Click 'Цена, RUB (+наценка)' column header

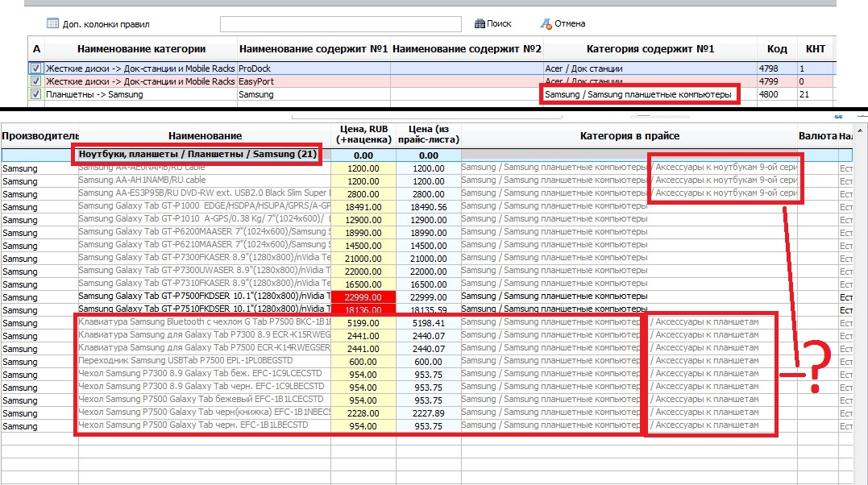363,135
